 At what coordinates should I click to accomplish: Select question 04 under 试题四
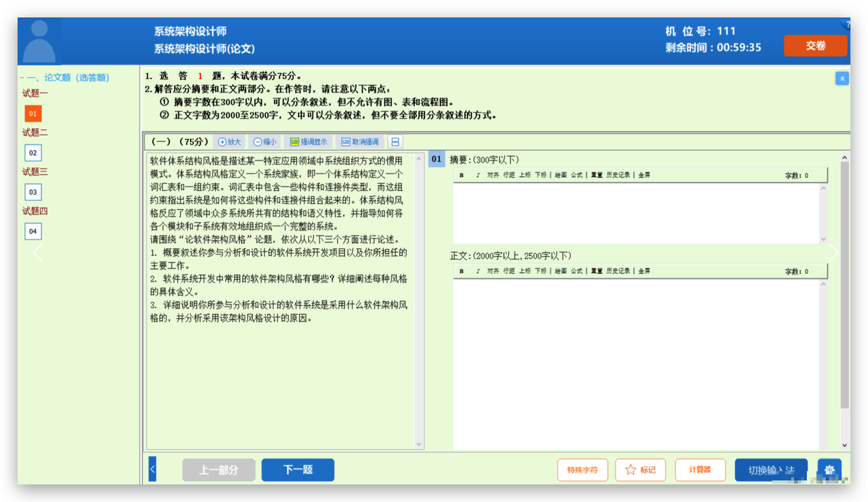(33, 231)
